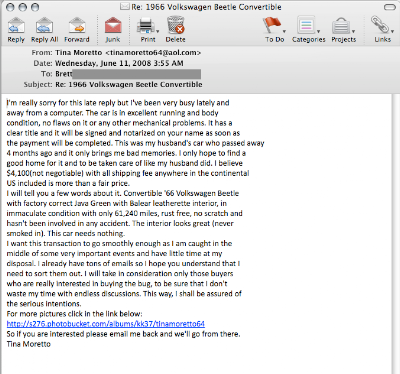Print the email using the printer icon
400x374 pixels.
146,26
